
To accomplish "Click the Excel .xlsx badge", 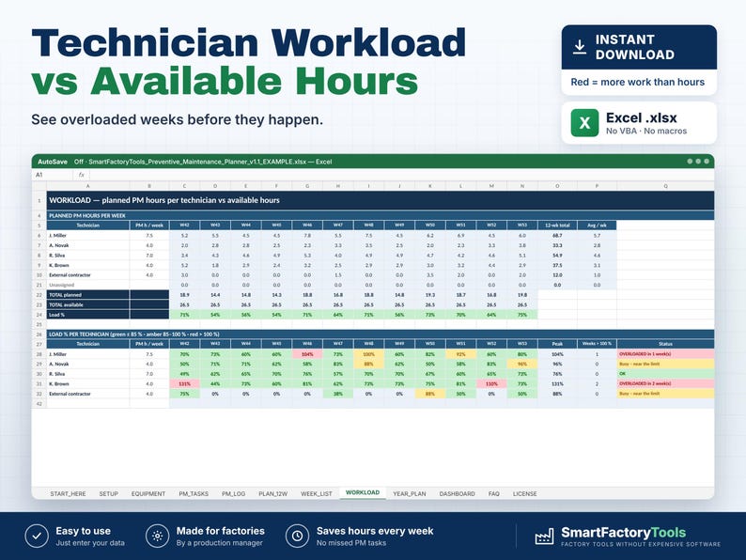I will click(639, 123).
